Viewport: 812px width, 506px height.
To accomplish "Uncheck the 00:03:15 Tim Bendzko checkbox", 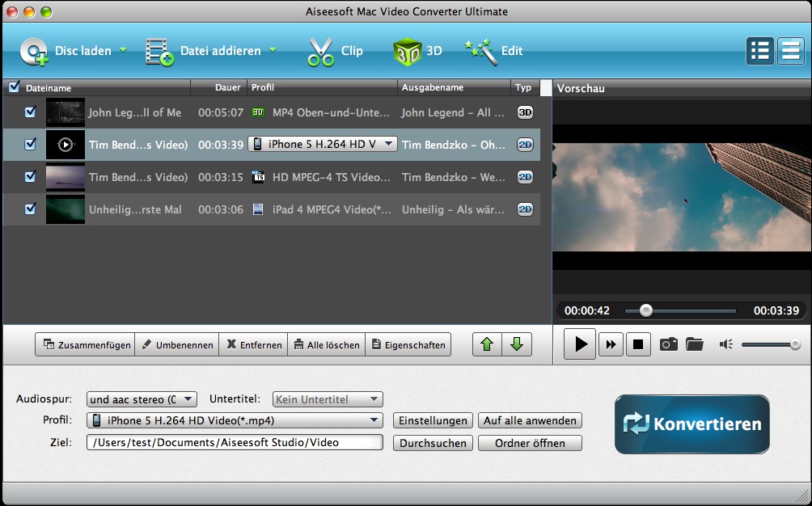I will (x=31, y=176).
